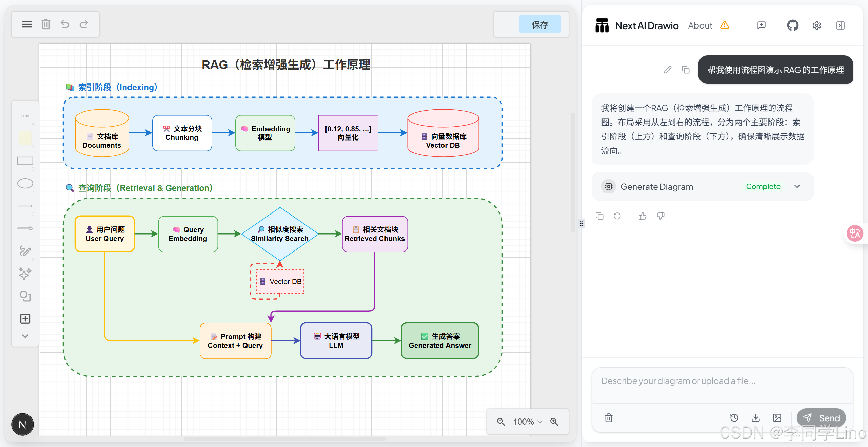Open the shapes library icon
This screenshot has height=447, width=868.
[x=25, y=296]
